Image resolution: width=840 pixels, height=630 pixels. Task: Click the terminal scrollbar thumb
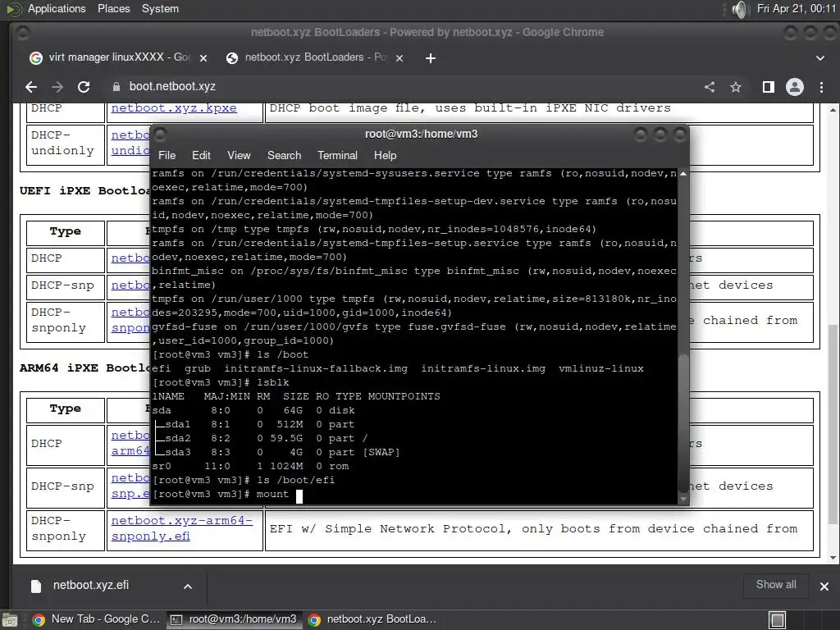[x=683, y=422]
